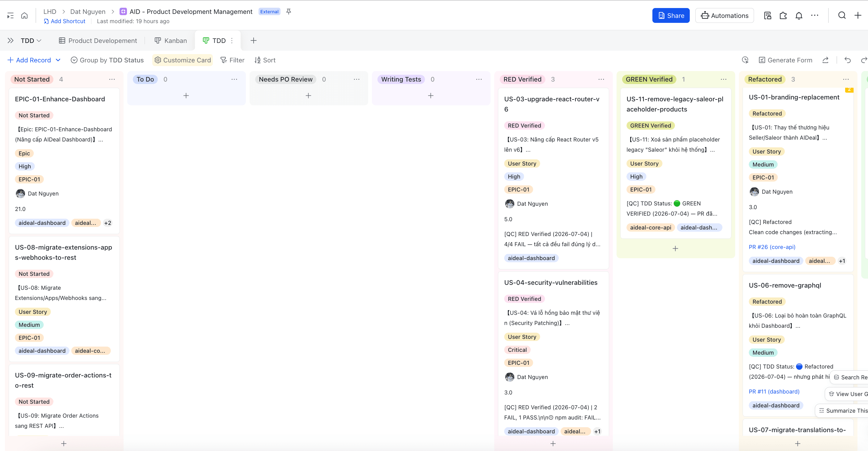Open Writing Tests column options ellipsis
This screenshot has width=868, height=451.
tap(479, 79)
